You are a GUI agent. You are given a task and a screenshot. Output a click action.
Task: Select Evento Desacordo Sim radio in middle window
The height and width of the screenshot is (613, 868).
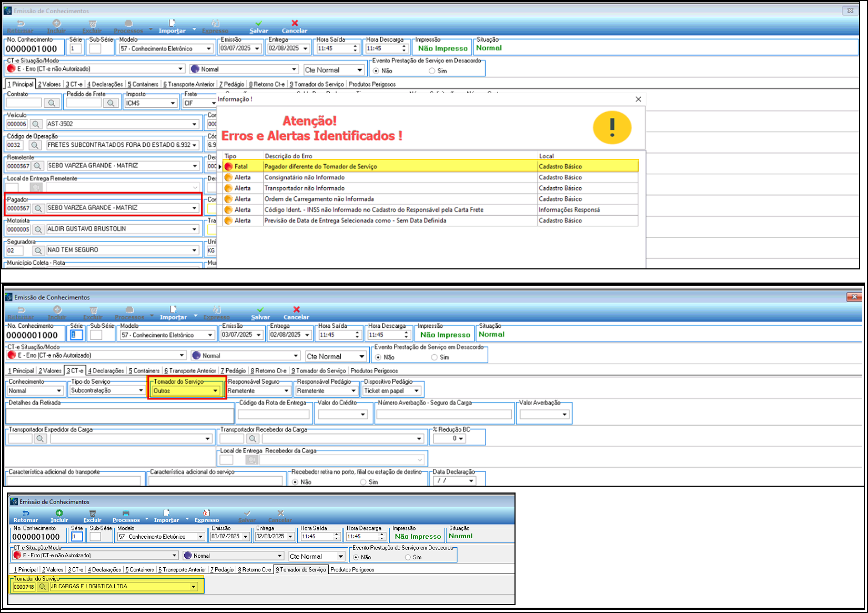[435, 357]
